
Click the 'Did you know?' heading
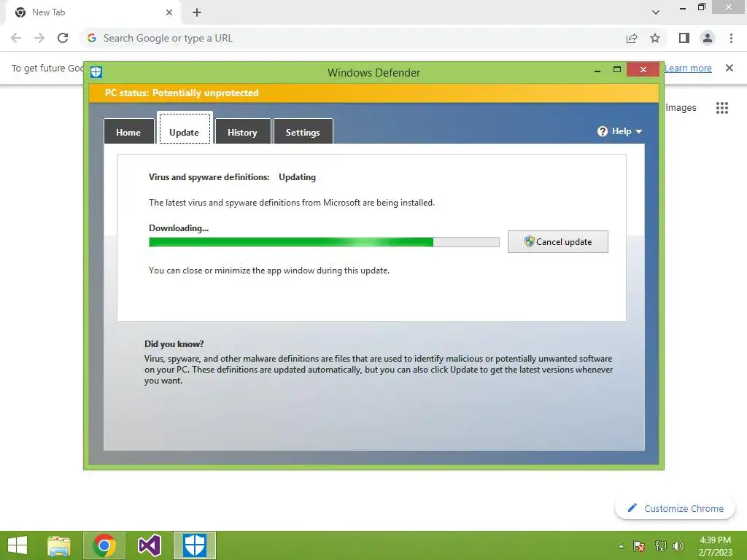pyautogui.click(x=174, y=344)
